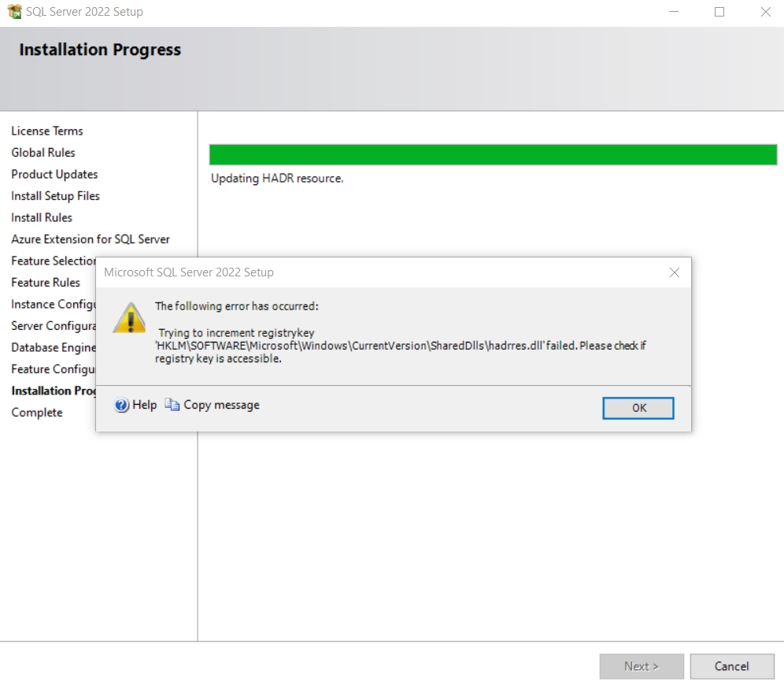Open Help in the error dialog
The width and height of the screenshot is (784, 685).
135,405
